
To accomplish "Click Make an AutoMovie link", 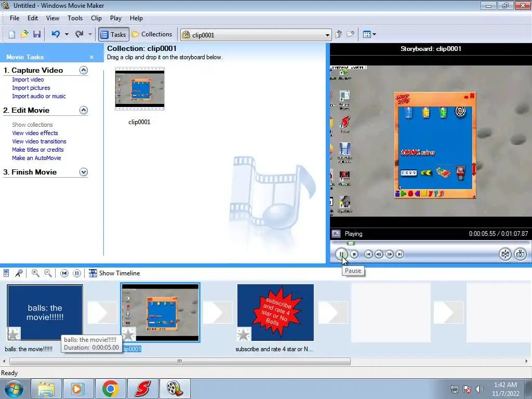I will [37, 158].
